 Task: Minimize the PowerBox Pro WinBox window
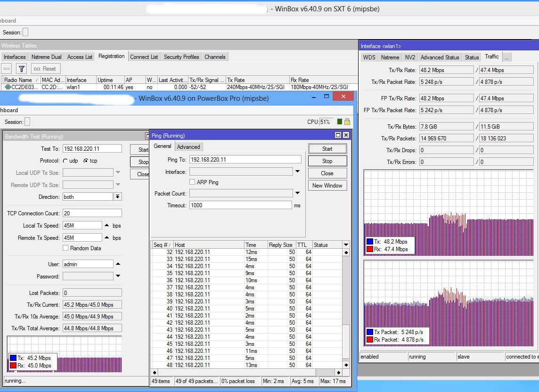coord(313,97)
